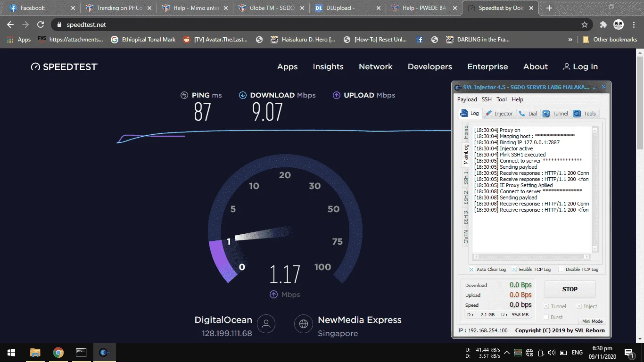This screenshot has width=644, height=362.
Task: Switch to the DLUpload browser tab
Action: [x=347, y=8]
